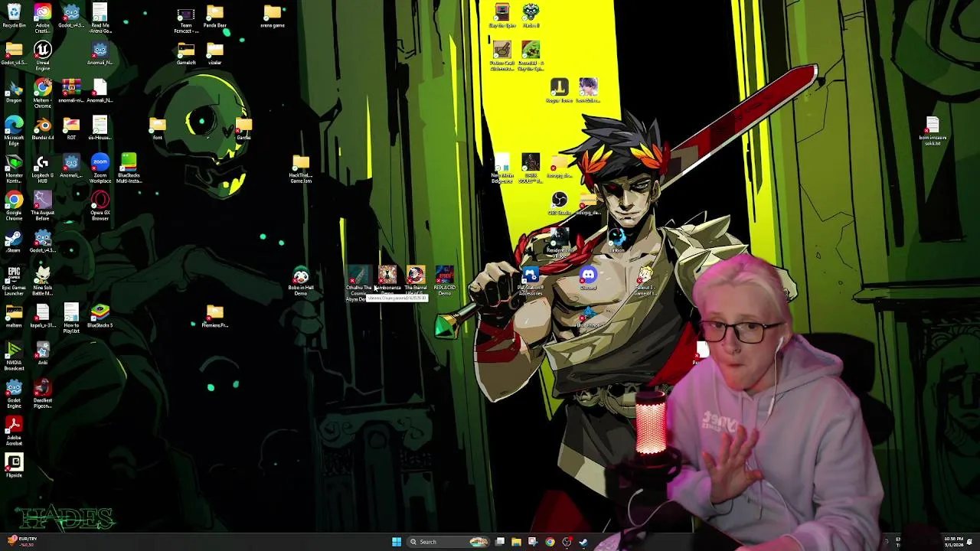The width and height of the screenshot is (980, 551).
Task: Open the vizeler folder
Action: 215,54
